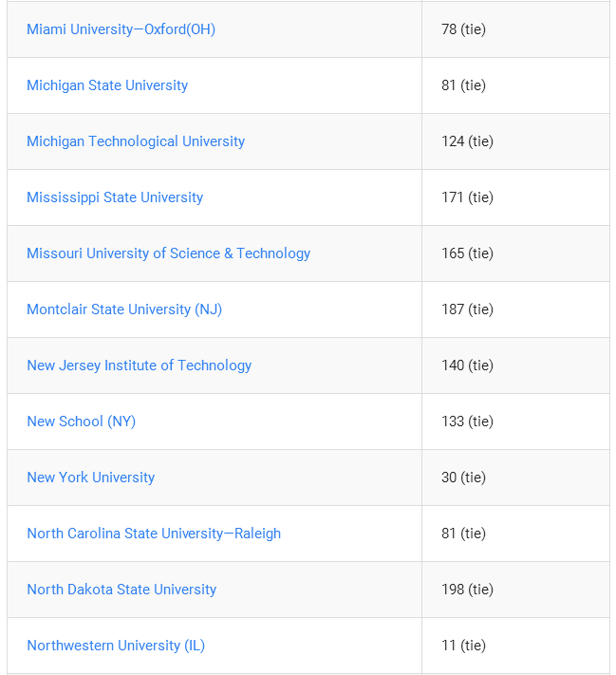616x675 pixels.
Task: Select the 198 (tie) ranking cell
Action: coord(515,590)
